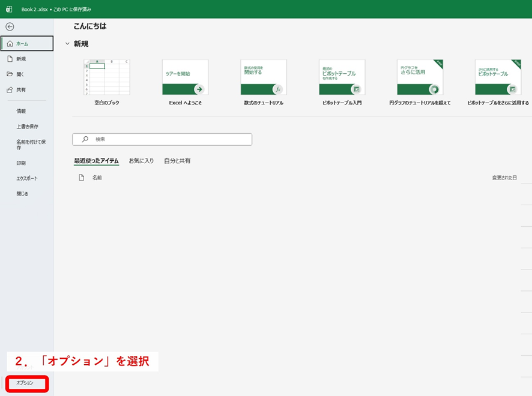The height and width of the screenshot is (396, 532).
Task: Click 開く in the sidebar
Action: (20, 74)
